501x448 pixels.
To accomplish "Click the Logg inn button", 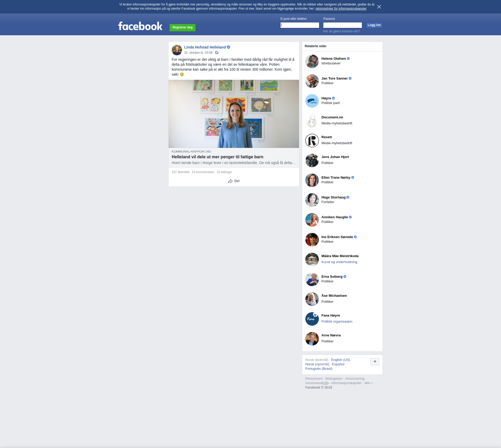I will [x=374, y=25].
